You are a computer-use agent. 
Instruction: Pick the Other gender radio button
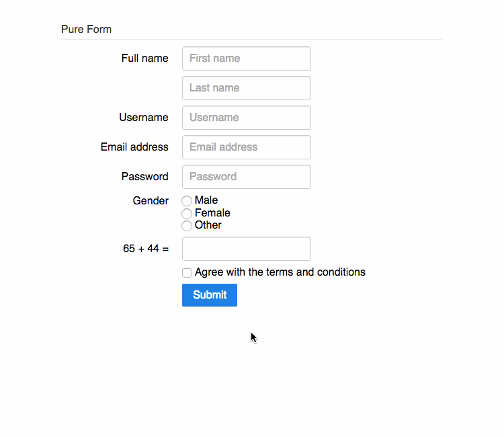[x=187, y=225]
